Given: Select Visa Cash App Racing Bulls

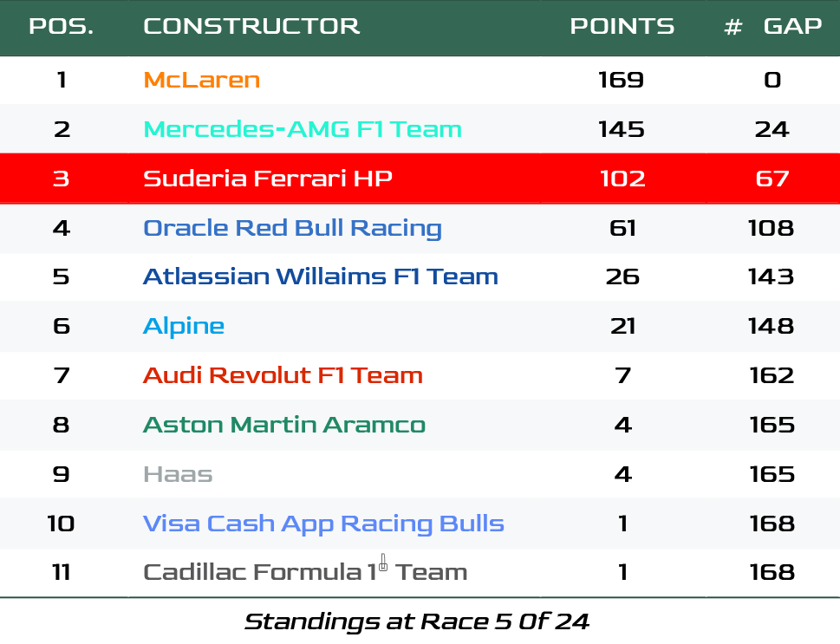Looking at the screenshot, I should [x=323, y=524].
